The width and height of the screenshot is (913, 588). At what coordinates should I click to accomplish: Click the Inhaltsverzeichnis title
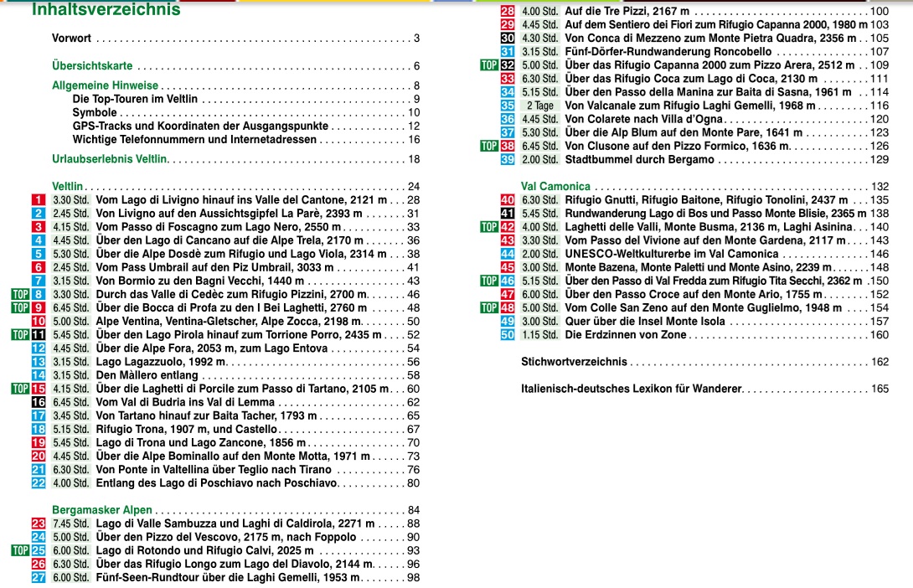106,9
